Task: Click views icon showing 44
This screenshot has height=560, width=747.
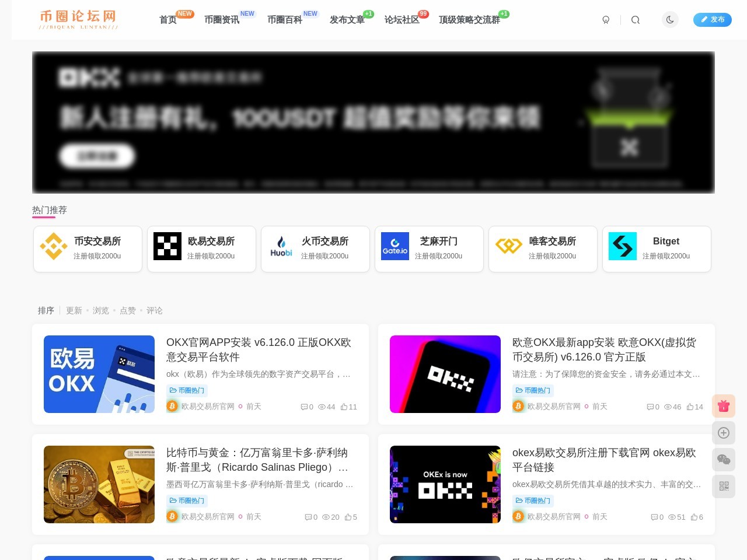Action: point(322,407)
